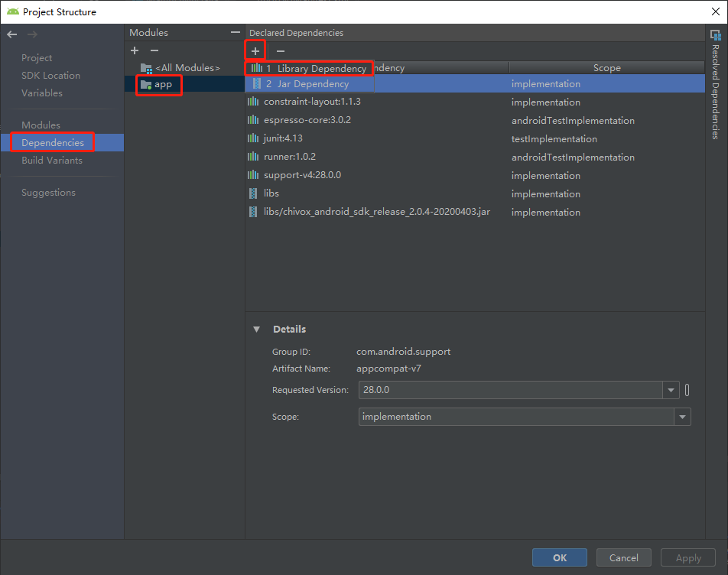Image resolution: width=728 pixels, height=575 pixels.
Task: Remove module with minus icon in Modules
Action: (154, 50)
